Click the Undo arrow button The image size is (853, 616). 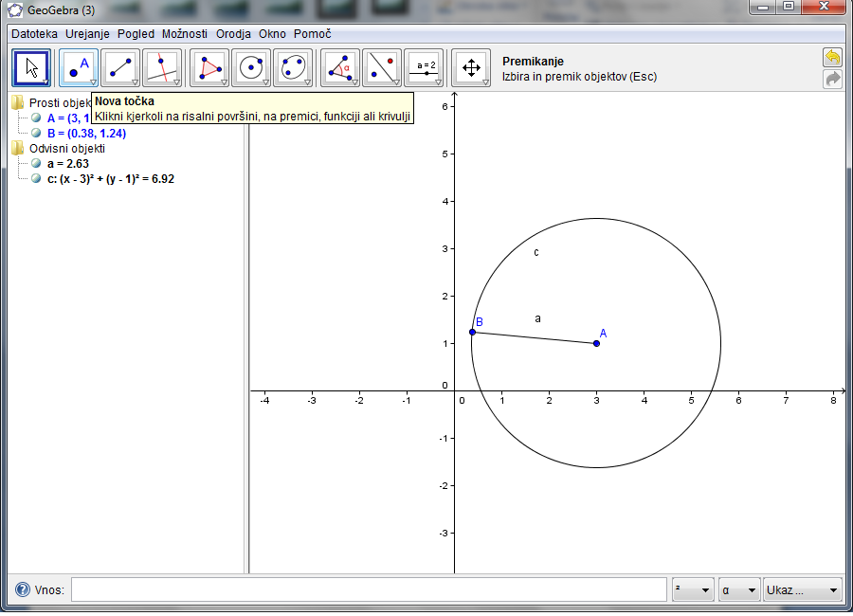pyautogui.click(x=832, y=58)
